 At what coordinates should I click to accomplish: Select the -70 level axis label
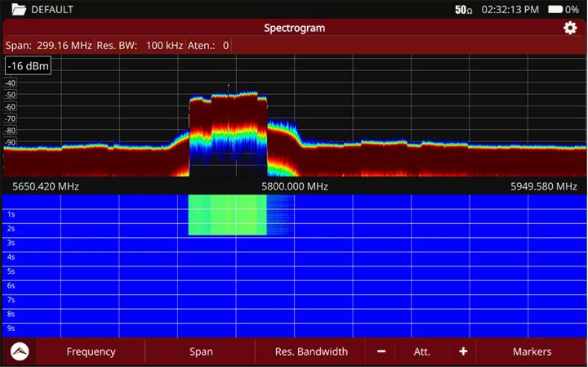pyautogui.click(x=10, y=119)
